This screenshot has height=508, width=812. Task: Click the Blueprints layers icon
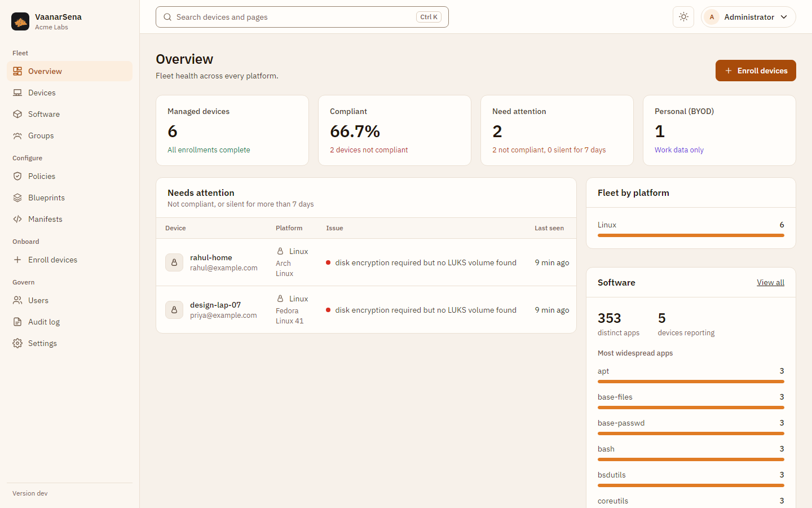click(17, 198)
